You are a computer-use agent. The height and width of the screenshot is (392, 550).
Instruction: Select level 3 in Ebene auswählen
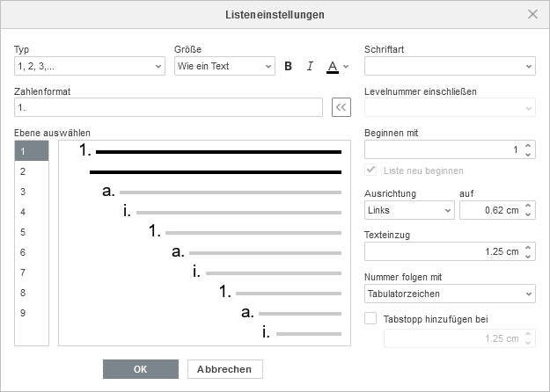pos(32,192)
